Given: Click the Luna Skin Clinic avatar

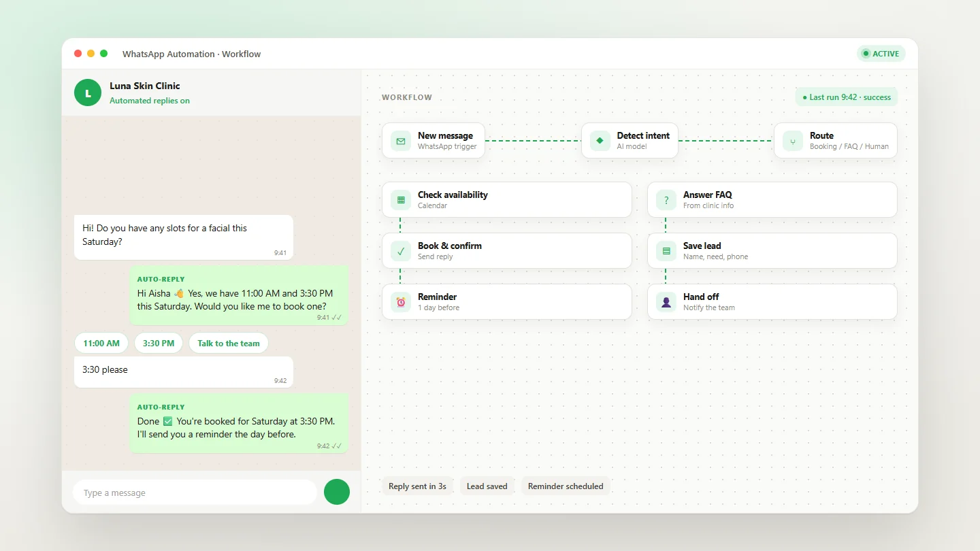Looking at the screenshot, I should [88, 93].
